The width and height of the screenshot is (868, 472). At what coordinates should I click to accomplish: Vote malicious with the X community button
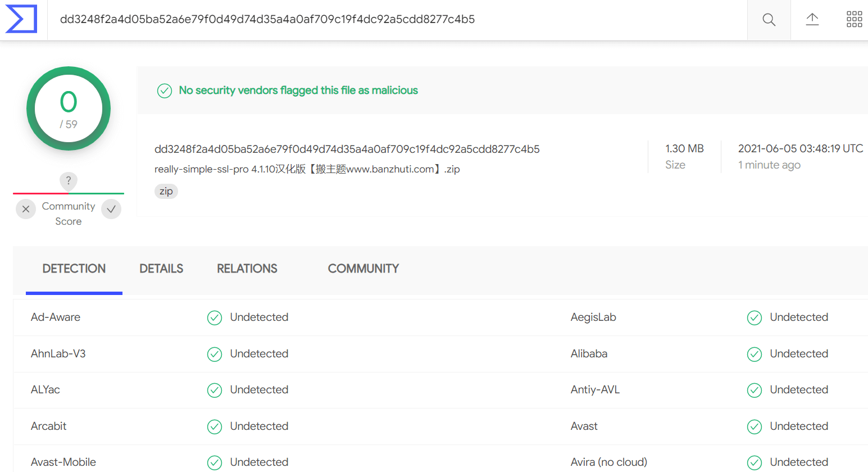pos(26,209)
